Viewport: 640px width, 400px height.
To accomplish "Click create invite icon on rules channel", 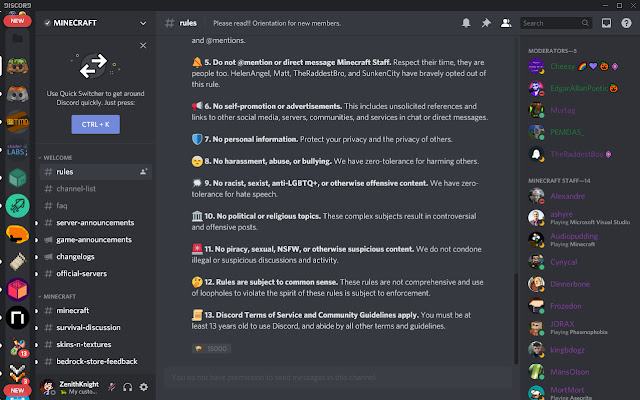I will (145, 172).
